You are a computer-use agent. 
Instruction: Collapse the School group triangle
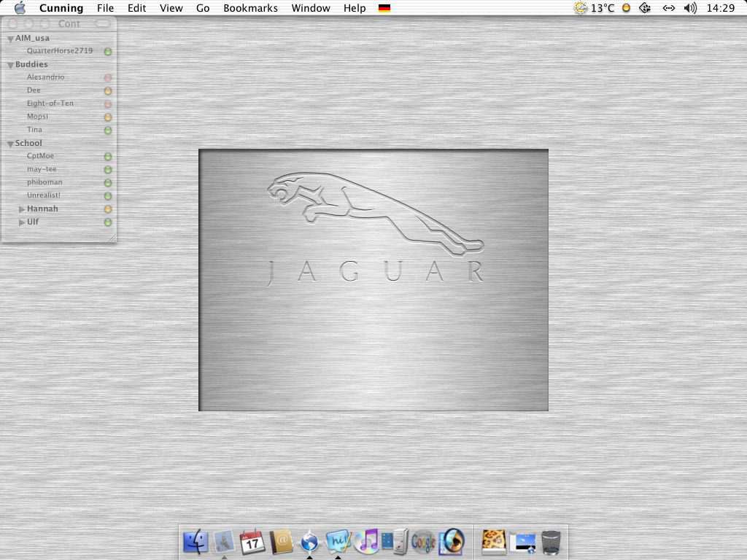click(x=10, y=144)
